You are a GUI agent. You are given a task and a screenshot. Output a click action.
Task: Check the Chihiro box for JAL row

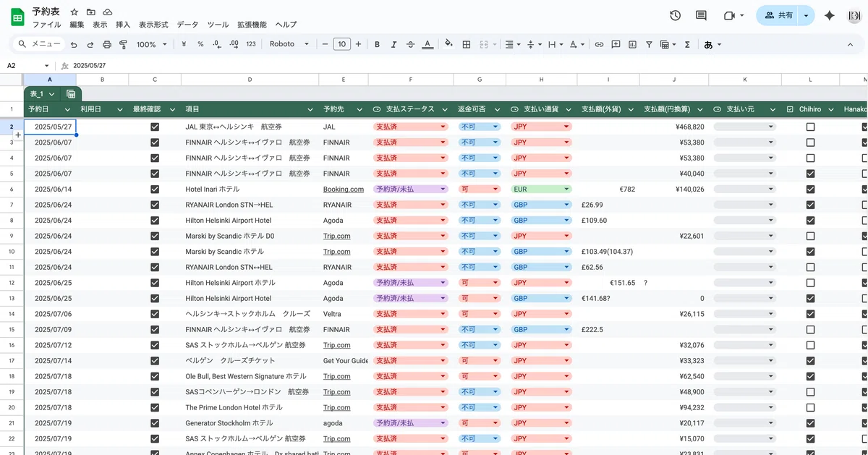tap(810, 127)
